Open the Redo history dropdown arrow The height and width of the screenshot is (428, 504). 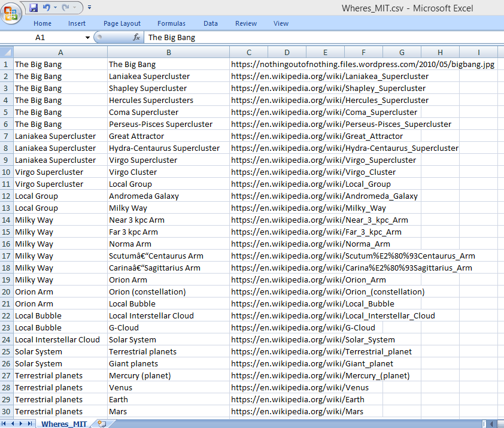point(75,7)
